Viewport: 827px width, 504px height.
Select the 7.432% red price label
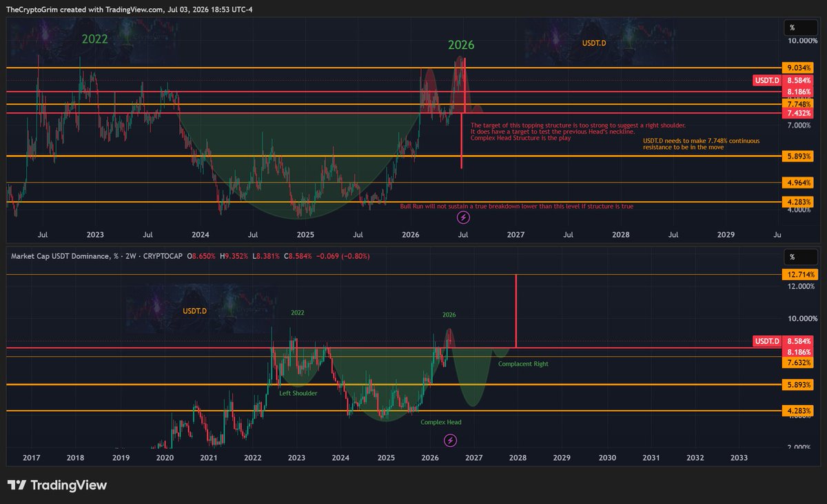(798, 113)
